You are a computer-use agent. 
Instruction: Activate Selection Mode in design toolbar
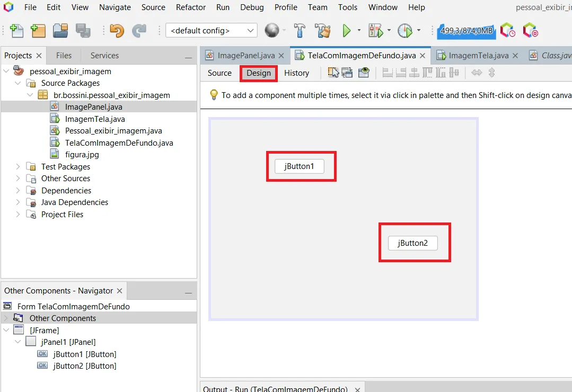(333, 73)
